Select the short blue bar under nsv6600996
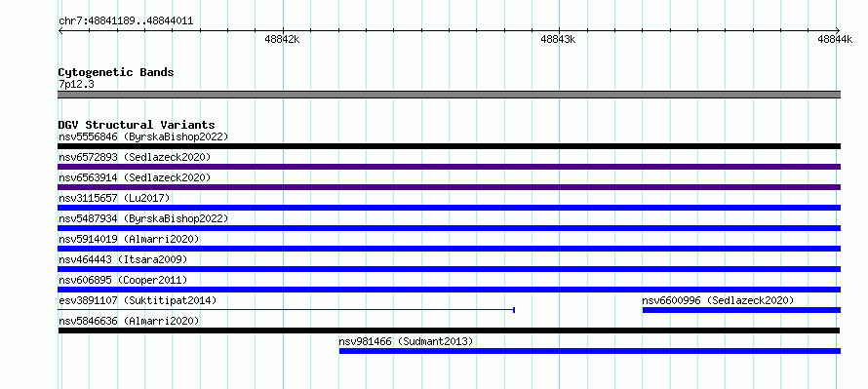Screen dimensions: 868x389 [x=742, y=310]
